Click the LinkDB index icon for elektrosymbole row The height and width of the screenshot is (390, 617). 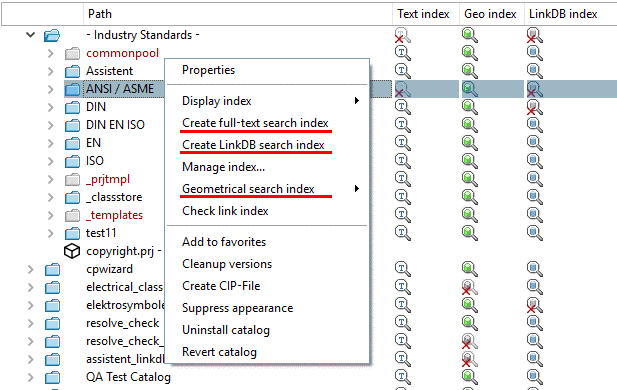tap(534, 305)
